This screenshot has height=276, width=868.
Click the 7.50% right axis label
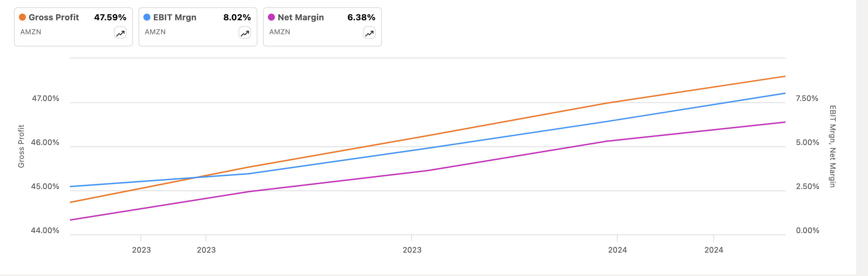807,99
